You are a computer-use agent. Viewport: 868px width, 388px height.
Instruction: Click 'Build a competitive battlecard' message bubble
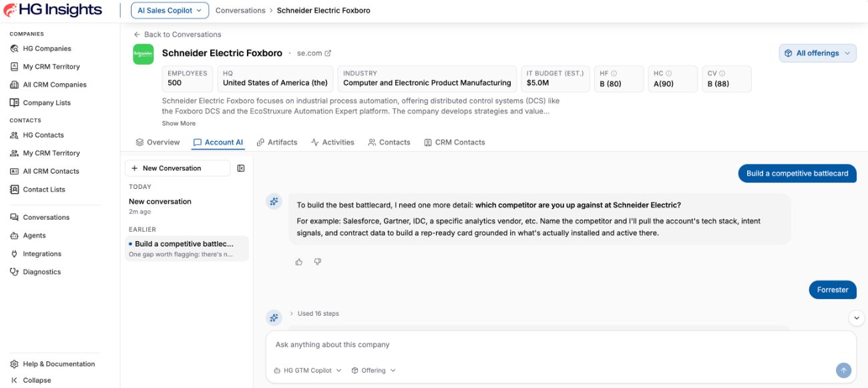(797, 173)
